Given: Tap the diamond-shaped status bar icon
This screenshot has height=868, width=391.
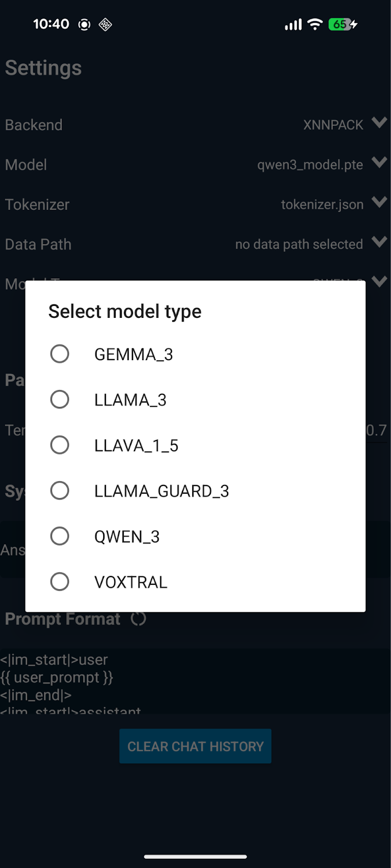Looking at the screenshot, I should pyautogui.click(x=105, y=24).
